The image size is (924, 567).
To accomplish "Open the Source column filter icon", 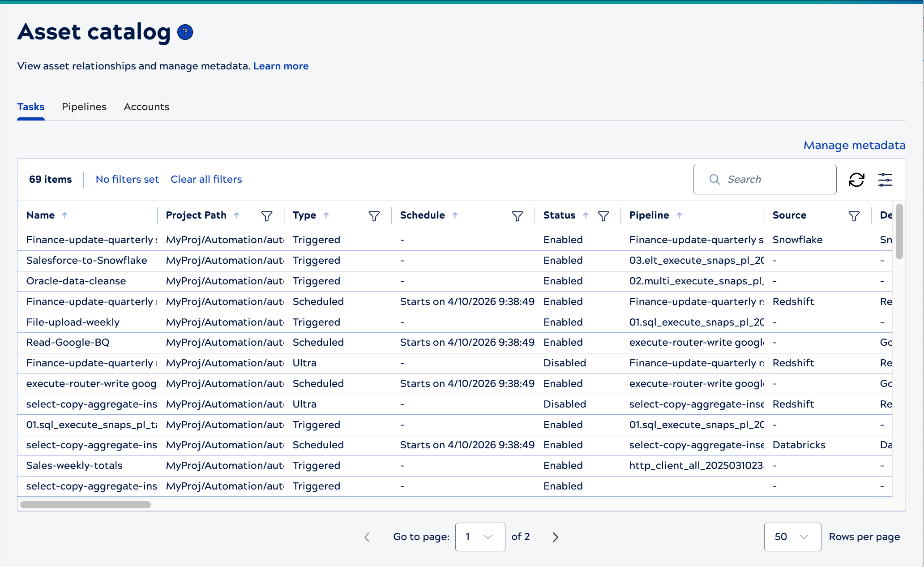I will pos(854,216).
